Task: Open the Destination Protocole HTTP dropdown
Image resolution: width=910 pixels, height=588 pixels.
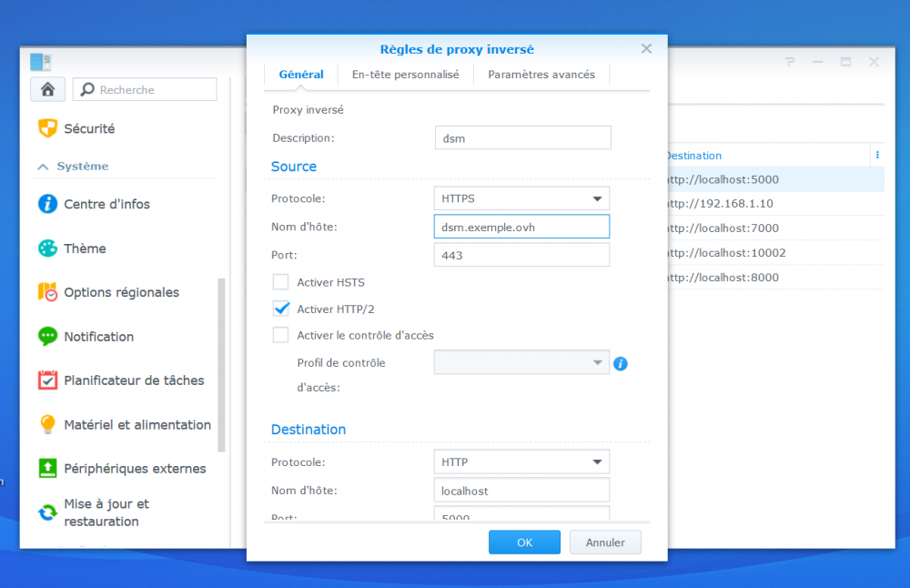Action: [521, 462]
